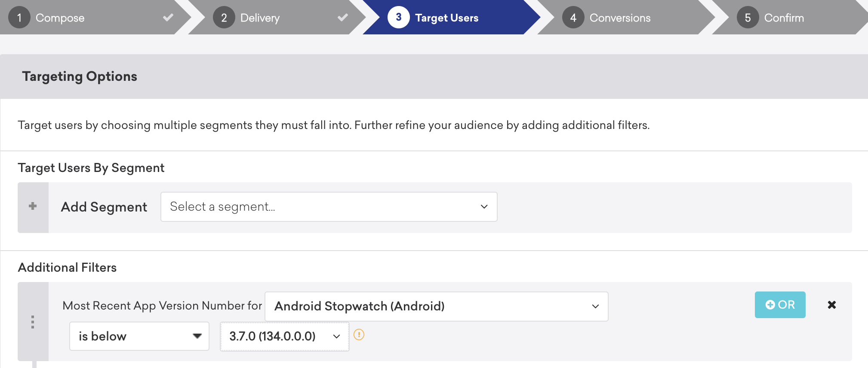Image resolution: width=868 pixels, height=368 pixels.
Task: Open the Select a segment dropdown
Action: click(x=329, y=207)
